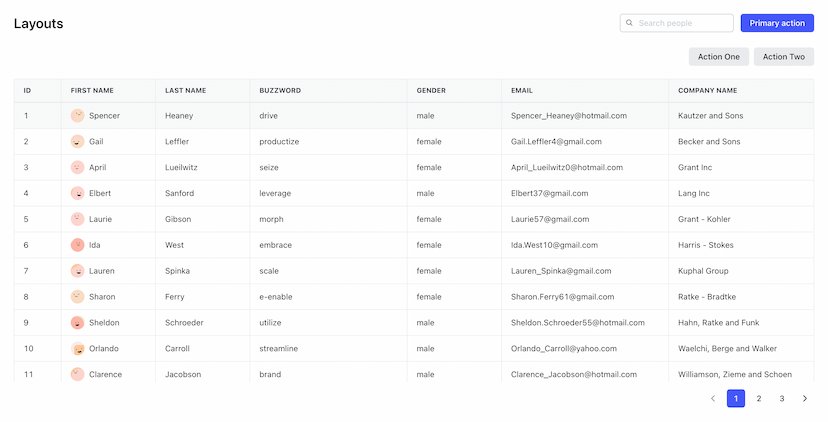Focus the Search people field
Image resolution: width=828 pixels, height=422 pixels.
tap(676, 23)
